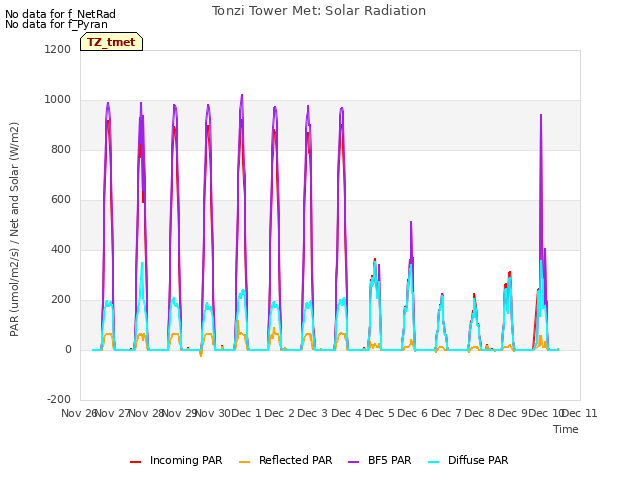Click the Dec 3 x-axis tick label
The image size is (640, 480).
click(313, 413)
